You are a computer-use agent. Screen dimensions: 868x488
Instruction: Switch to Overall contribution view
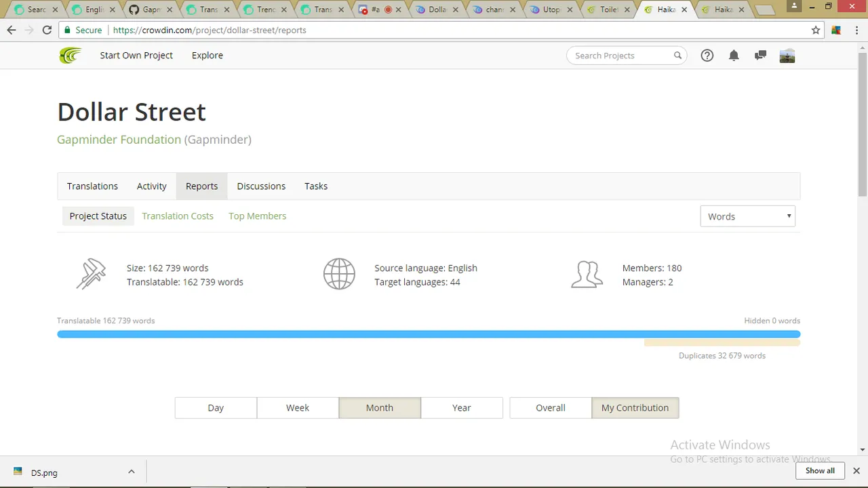coord(551,408)
